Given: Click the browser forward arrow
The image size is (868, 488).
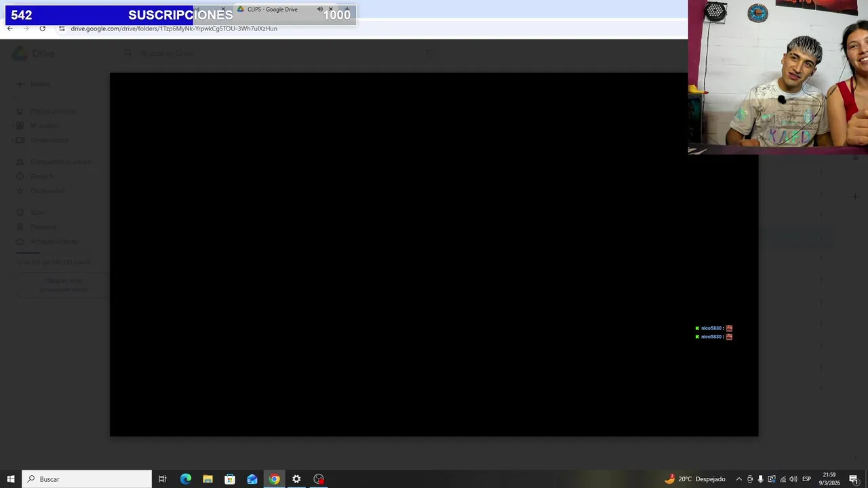Looking at the screenshot, I should pyautogui.click(x=26, y=28).
